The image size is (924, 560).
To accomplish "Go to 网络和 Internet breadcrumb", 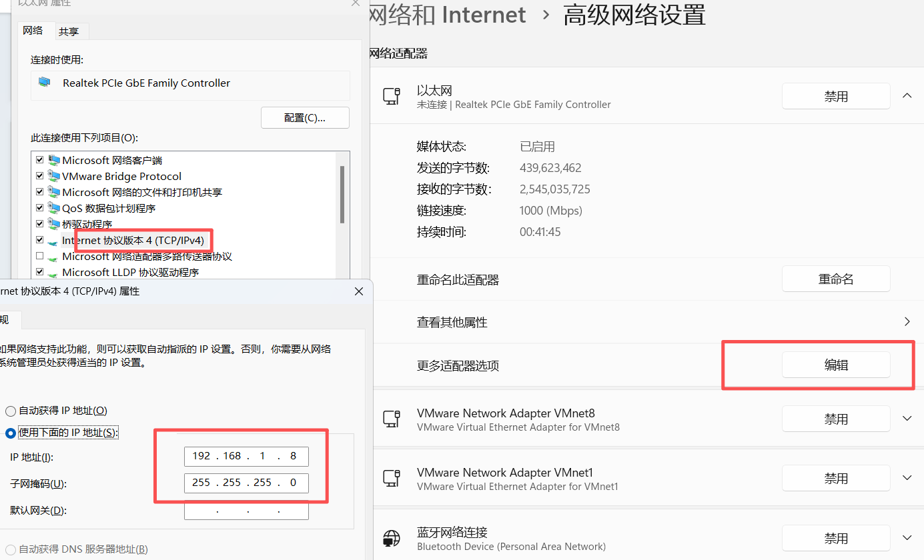I will (x=448, y=15).
